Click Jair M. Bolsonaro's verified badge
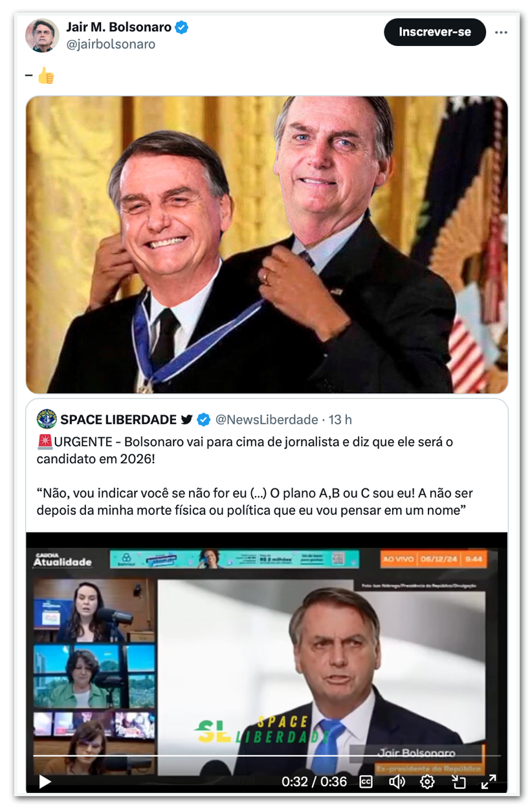Viewport: 532px width, 811px height. 183,27
